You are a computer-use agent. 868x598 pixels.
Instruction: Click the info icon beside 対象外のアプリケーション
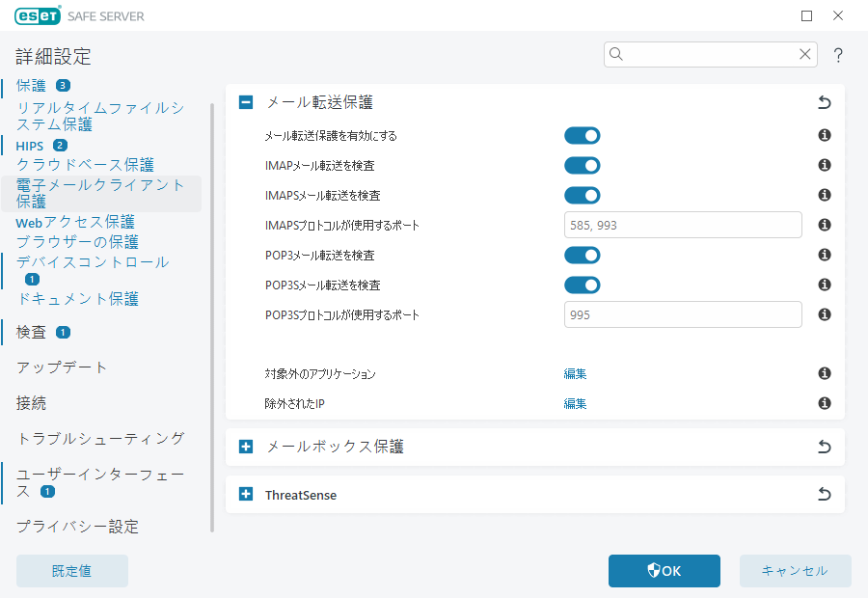[x=824, y=373]
